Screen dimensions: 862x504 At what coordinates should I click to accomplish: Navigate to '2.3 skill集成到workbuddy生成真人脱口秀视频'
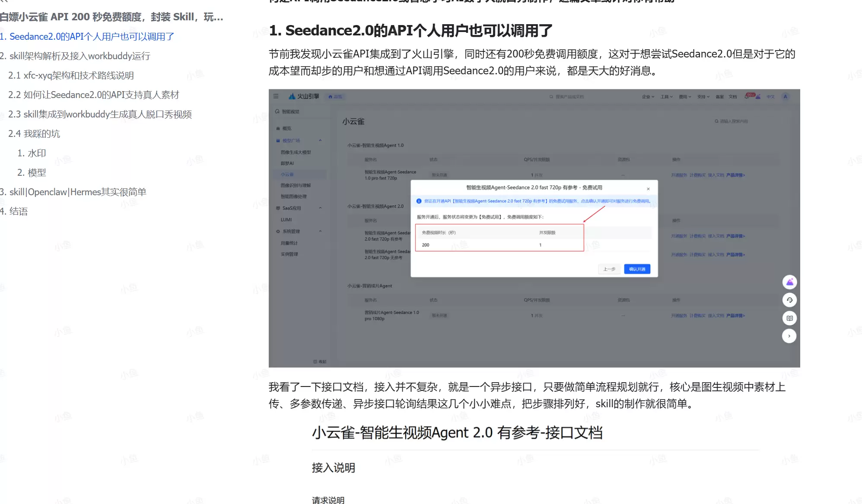coord(100,114)
